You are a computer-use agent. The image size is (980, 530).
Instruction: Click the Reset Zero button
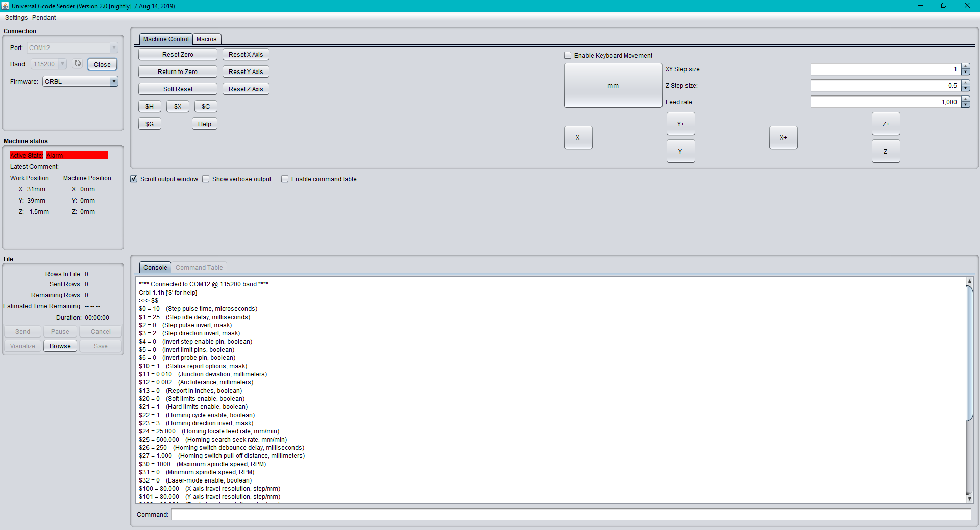click(178, 55)
